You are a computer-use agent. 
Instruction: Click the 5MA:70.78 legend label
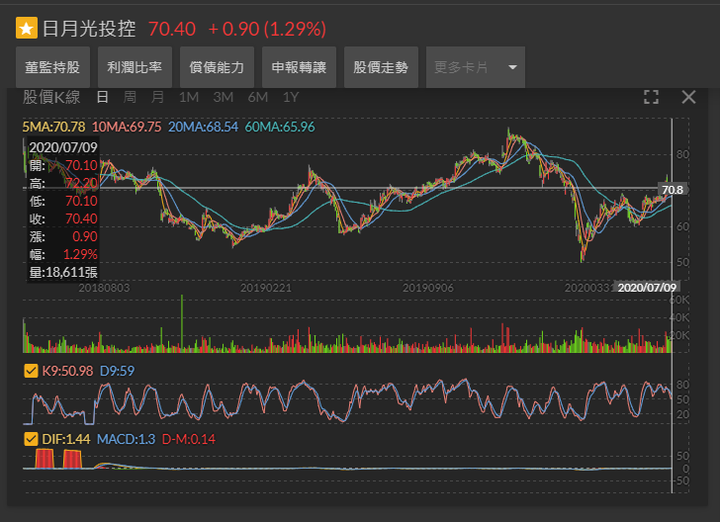54,127
